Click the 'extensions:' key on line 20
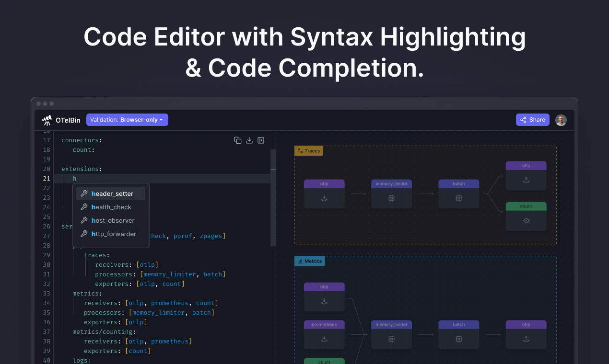This screenshot has height=364, width=609. pos(82,169)
